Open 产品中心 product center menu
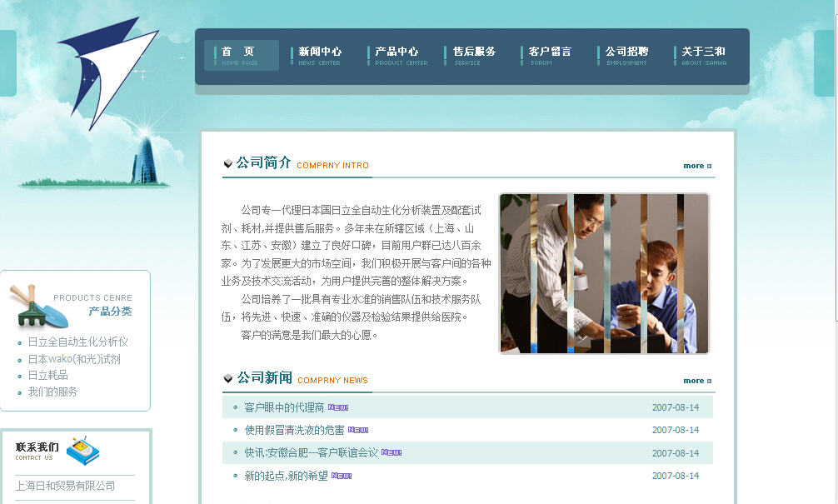This screenshot has width=838, height=504. point(397,56)
